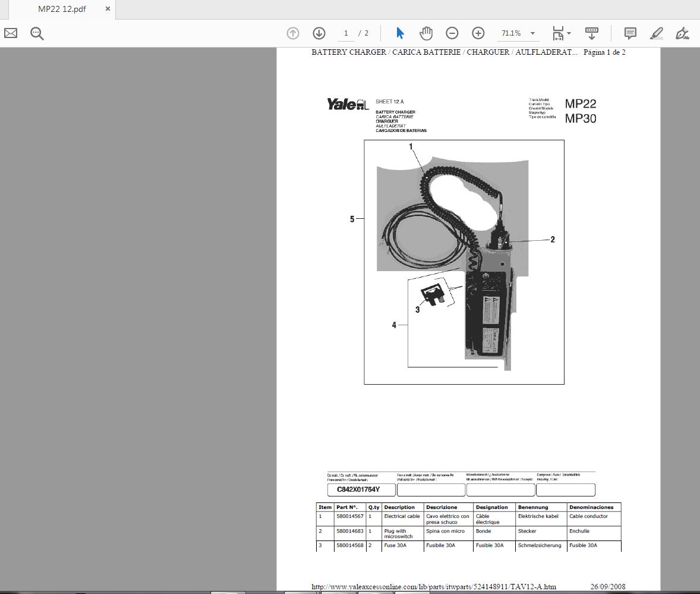
Task: Select part number 580014567
Action: click(350, 516)
